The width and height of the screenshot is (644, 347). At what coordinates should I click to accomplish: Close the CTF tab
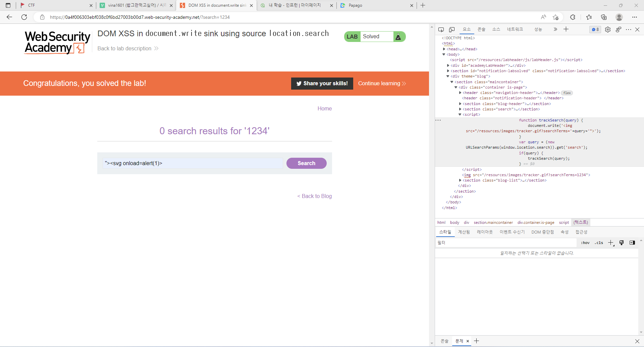(91, 5)
